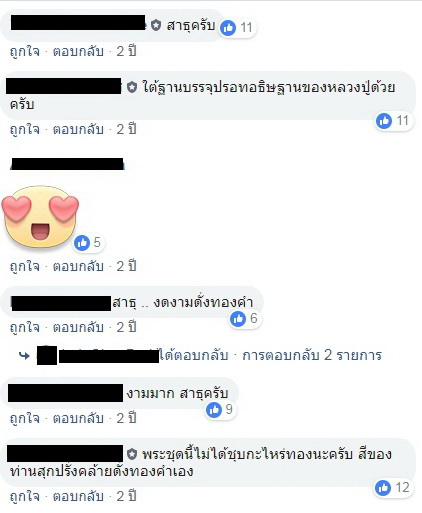Click ตอบกลับ under งดงามดั่งทองคำ comment
The image size is (422, 513).
coord(78,328)
